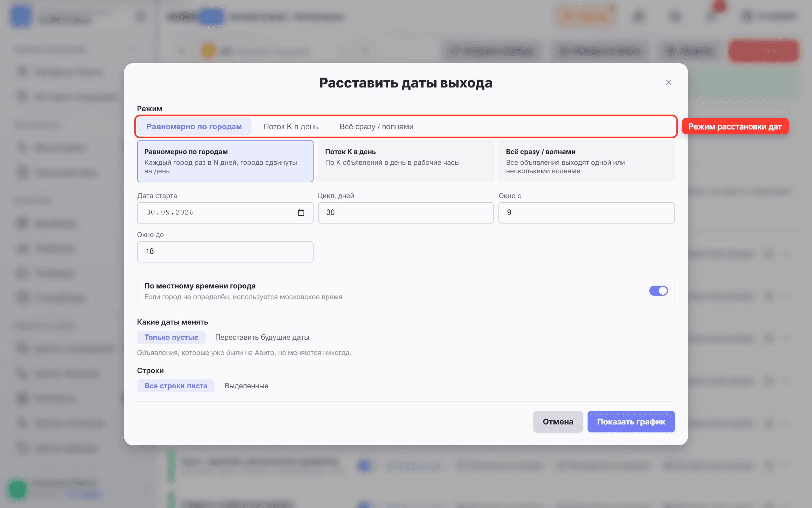This screenshot has width=812, height=508.
Task: Select Все строки листа option
Action: click(x=176, y=386)
